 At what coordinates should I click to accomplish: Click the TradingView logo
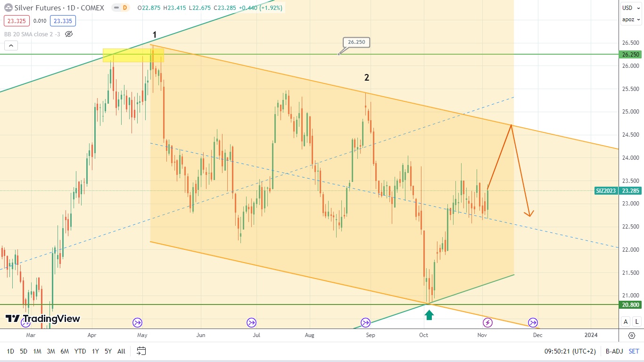point(42,319)
